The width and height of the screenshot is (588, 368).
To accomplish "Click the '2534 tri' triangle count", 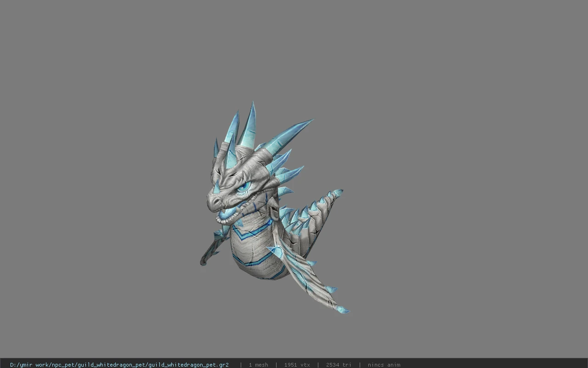I will click(339, 365).
